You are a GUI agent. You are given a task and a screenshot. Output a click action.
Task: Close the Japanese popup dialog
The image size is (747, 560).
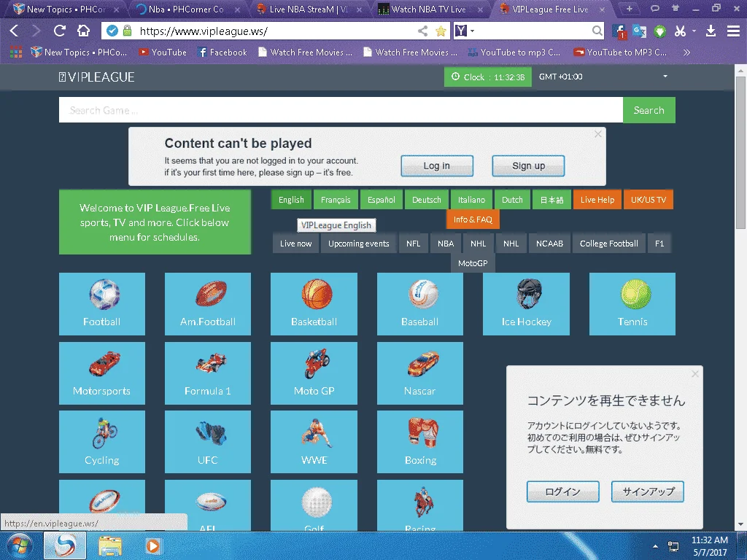[695, 374]
